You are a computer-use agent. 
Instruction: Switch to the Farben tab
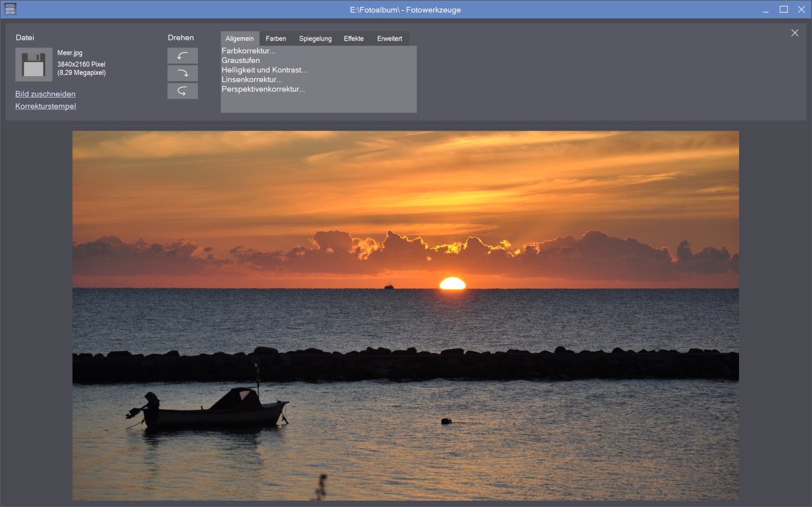(276, 39)
